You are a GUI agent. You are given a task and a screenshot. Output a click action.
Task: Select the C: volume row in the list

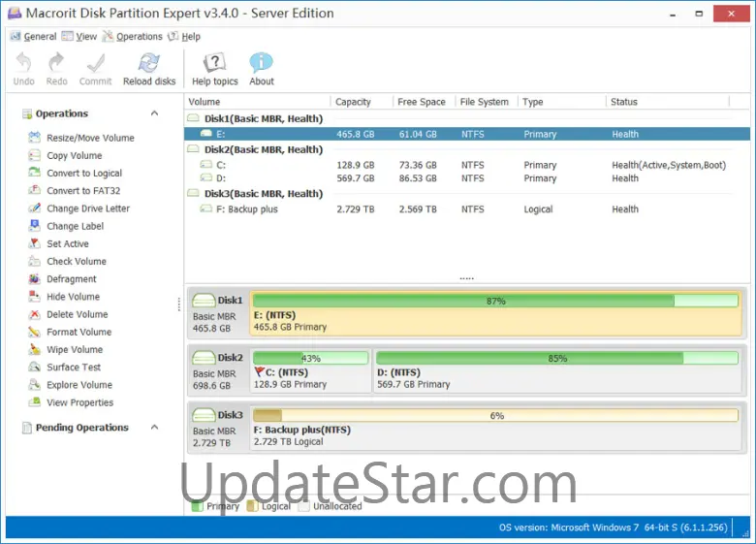click(467, 165)
